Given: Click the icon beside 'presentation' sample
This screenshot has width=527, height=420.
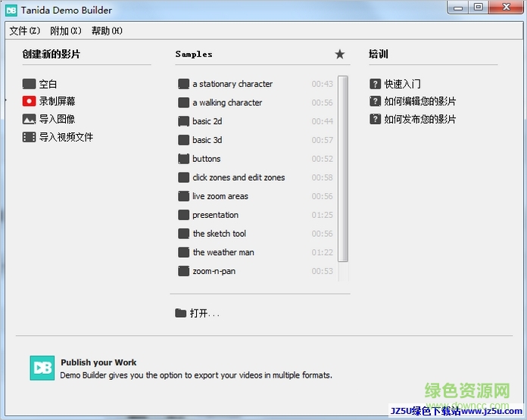Looking at the screenshot, I should click(183, 215).
